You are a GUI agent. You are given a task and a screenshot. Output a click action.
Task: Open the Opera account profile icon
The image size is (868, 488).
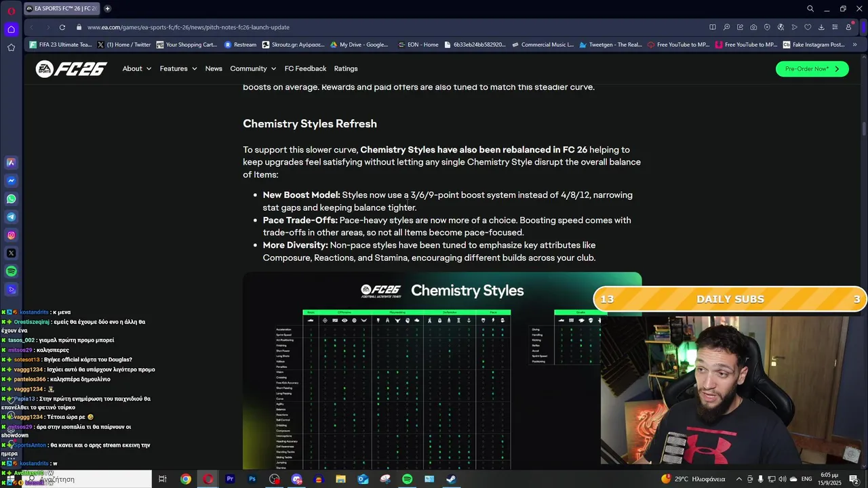pos(848,27)
